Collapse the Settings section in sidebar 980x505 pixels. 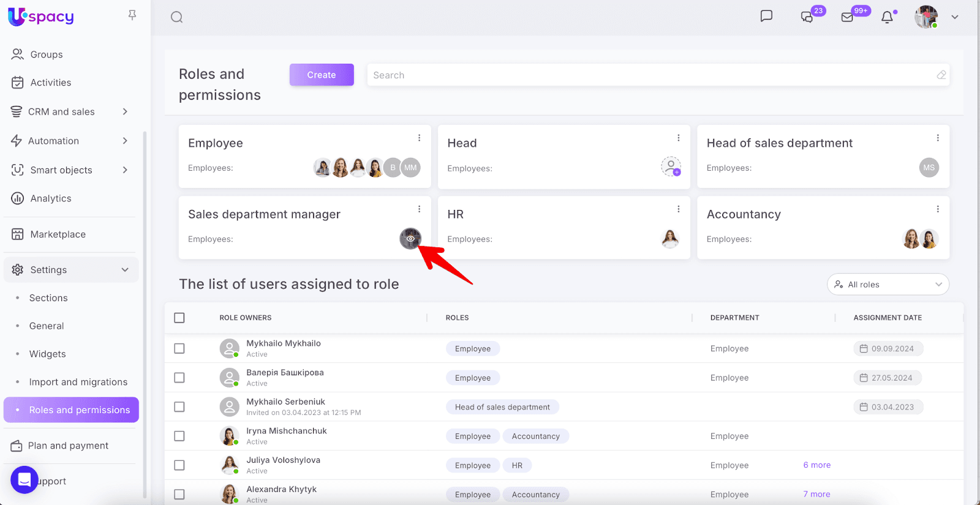pyautogui.click(x=125, y=270)
